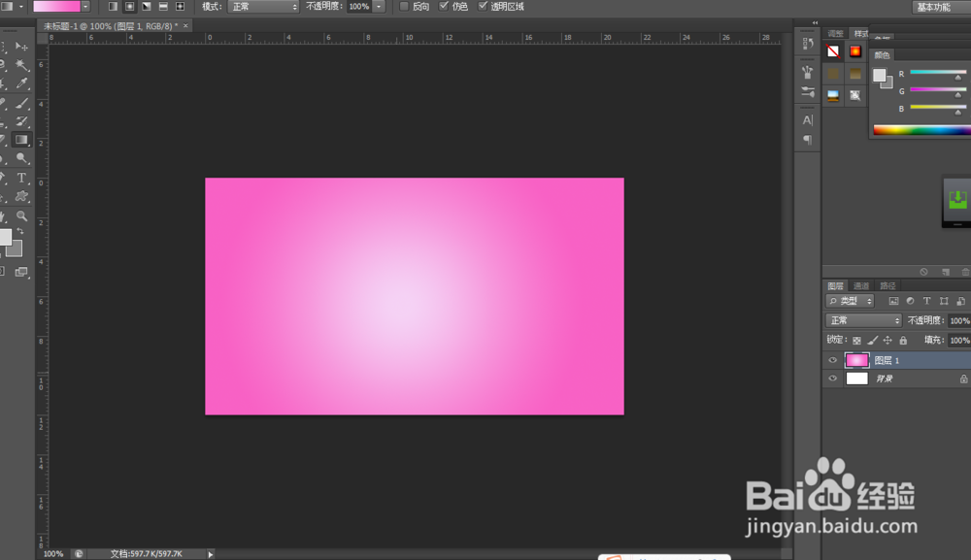The image size is (971, 560).
Task: Toggle lock image pixels brush icon
Action: (873, 341)
